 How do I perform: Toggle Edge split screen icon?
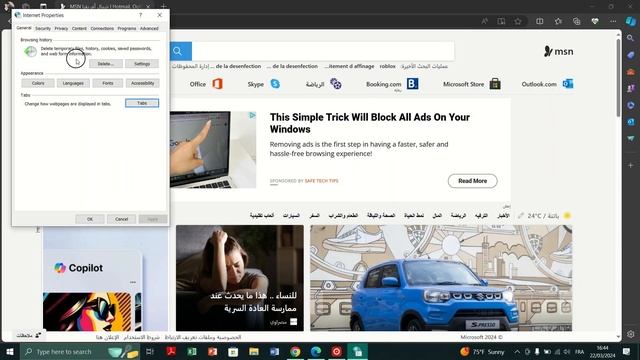[x=540, y=21]
